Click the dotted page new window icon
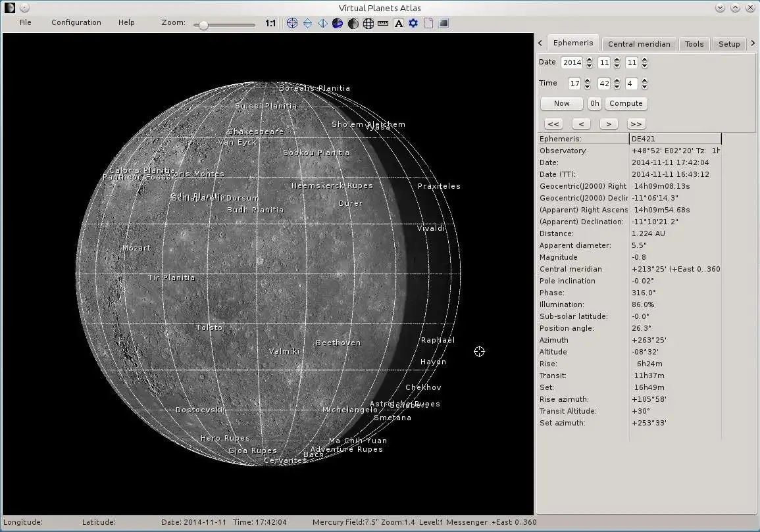This screenshot has height=532, width=760. point(428,23)
